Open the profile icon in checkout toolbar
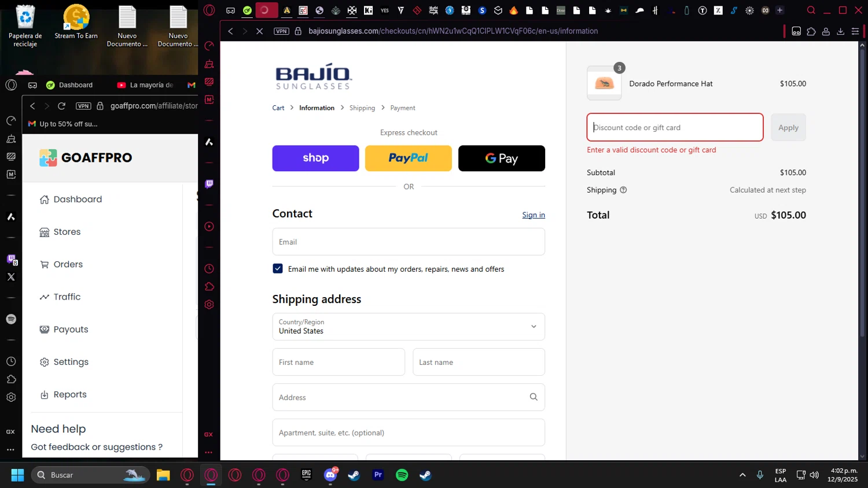This screenshot has height=488, width=868. 826,31
